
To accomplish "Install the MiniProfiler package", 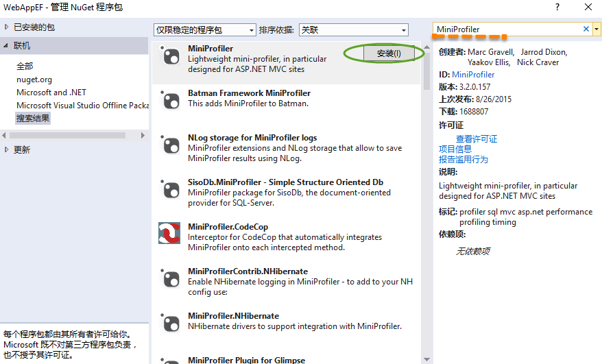I will point(389,53).
